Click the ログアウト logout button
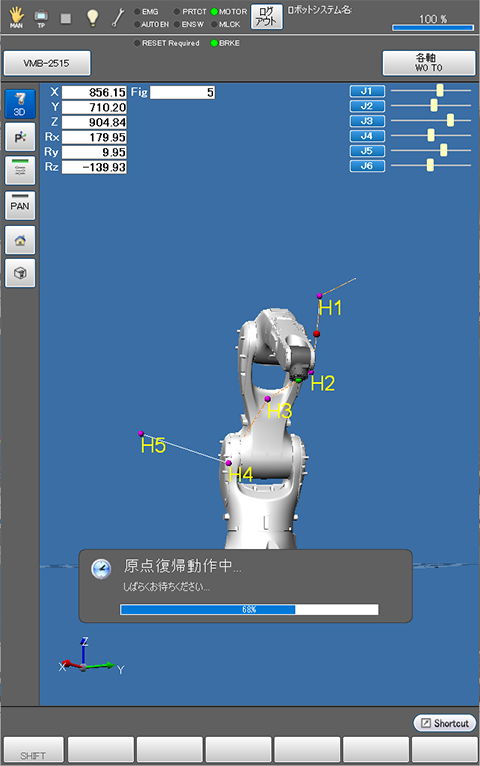Image resolution: width=480 pixels, height=766 pixels. [x=267, y=17]
